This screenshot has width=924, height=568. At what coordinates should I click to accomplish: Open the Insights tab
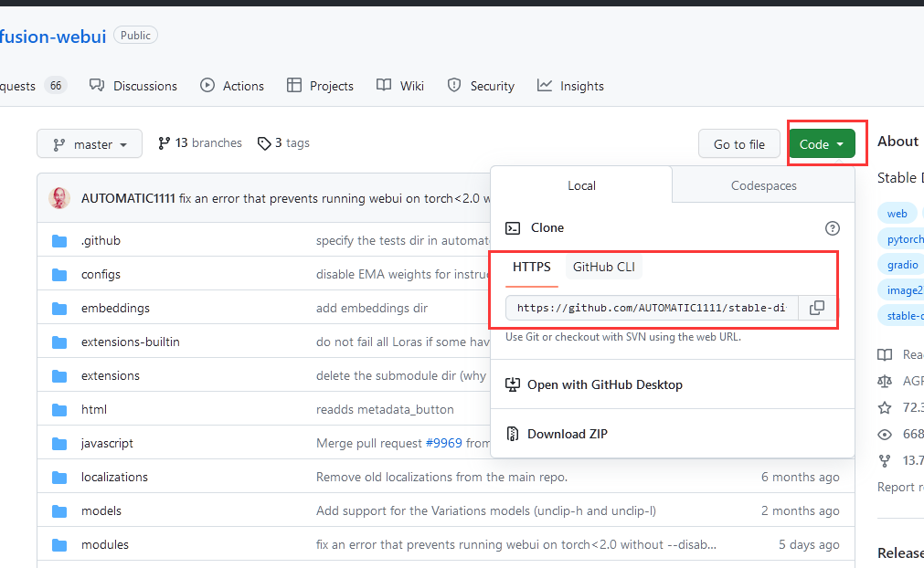tap(570, 86)
